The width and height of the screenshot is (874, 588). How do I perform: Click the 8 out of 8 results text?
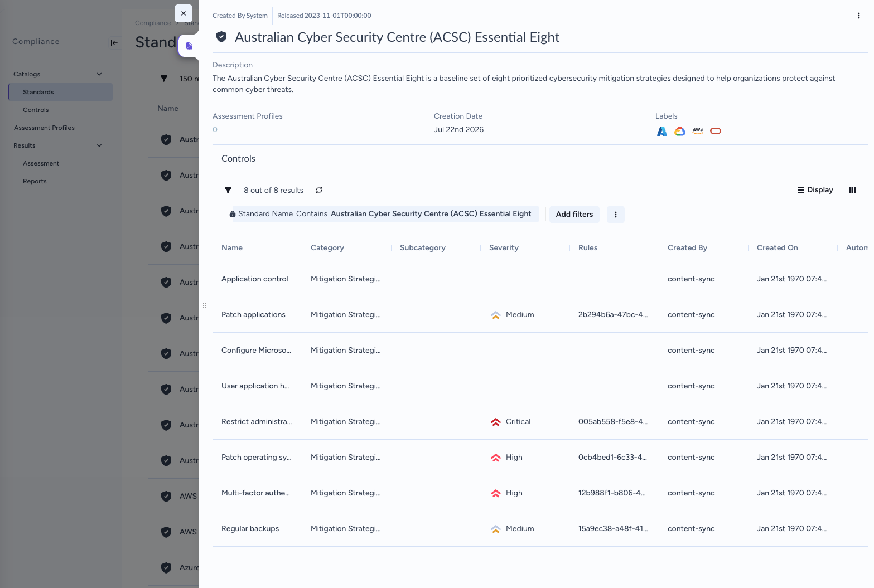tap(273, 191)
